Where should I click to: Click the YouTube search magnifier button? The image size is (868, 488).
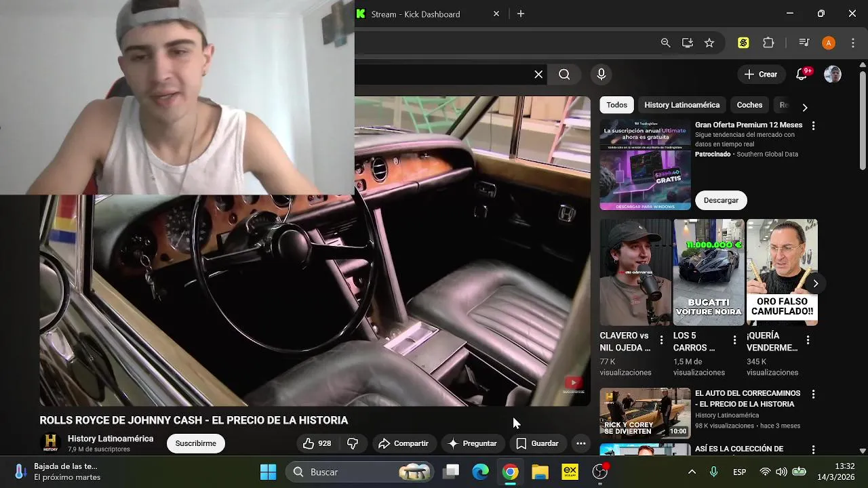pos(564,75)
